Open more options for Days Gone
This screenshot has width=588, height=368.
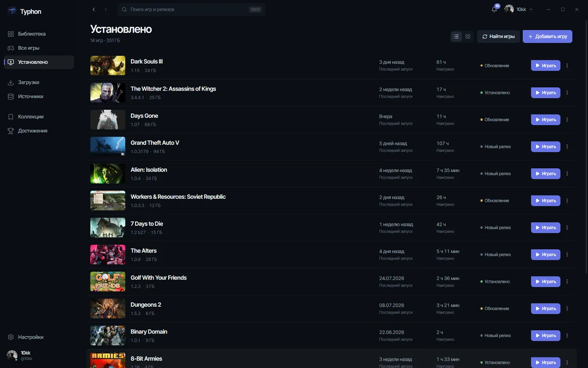click(567, 120)
